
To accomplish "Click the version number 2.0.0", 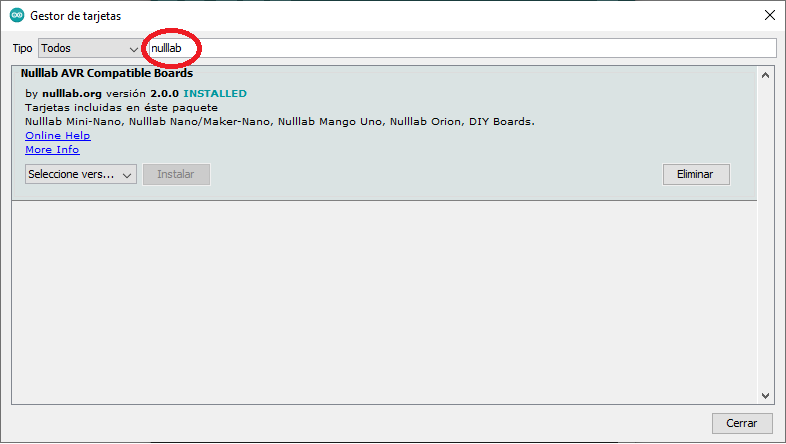I will [x=164, y=94].
